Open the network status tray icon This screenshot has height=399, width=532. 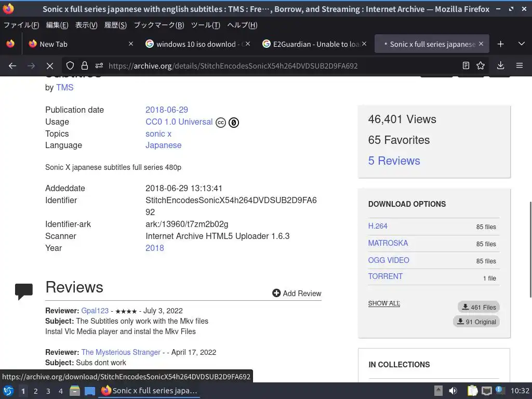coord(486,391)
